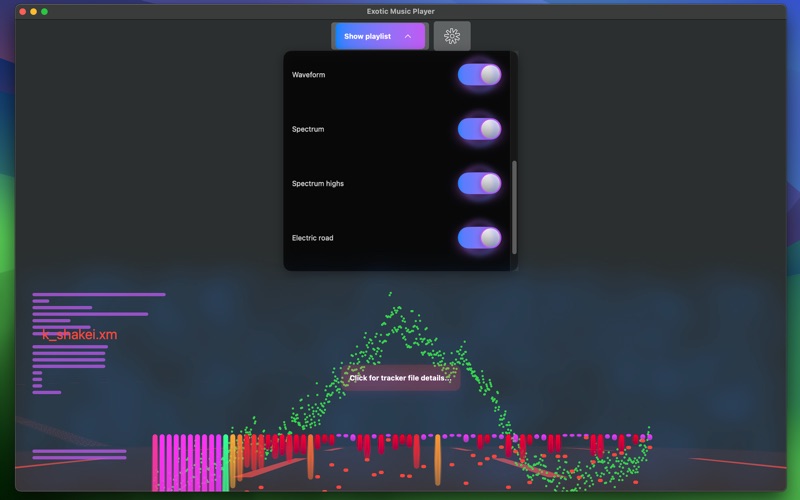Toggle the Waveform switch off

click(479, 74)
